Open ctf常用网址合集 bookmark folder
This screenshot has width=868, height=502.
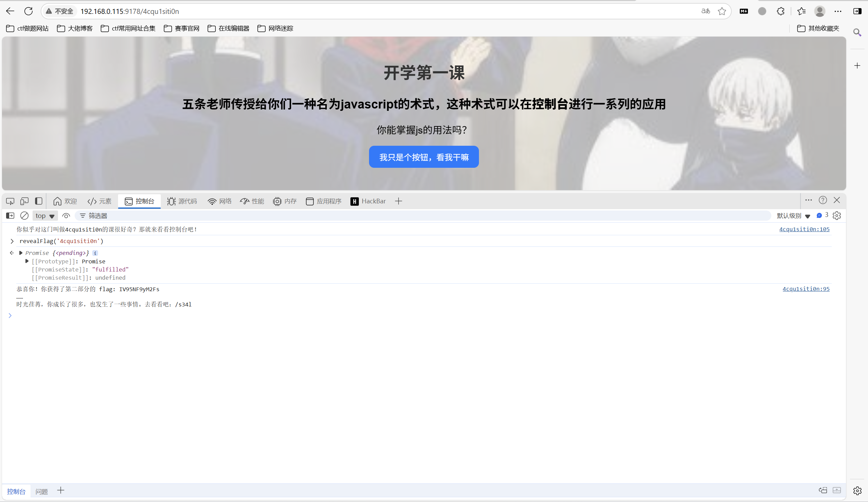coord(128,28)
